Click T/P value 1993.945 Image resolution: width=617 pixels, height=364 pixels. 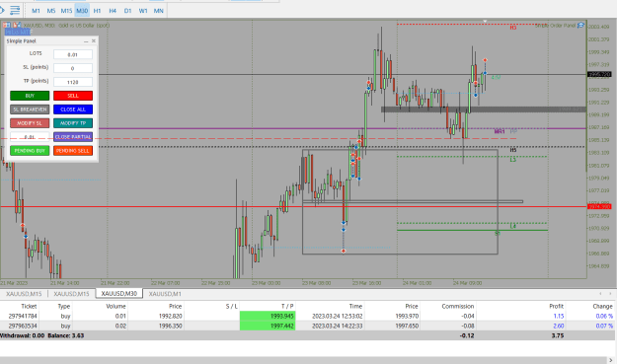[268, 316]
